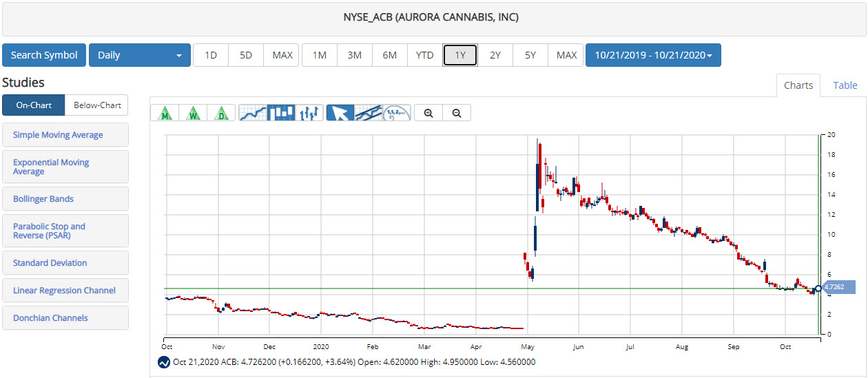The width and height of the screenshot is (868, 378).
Task: Choose the 1M time period
Action: [320, 55]
